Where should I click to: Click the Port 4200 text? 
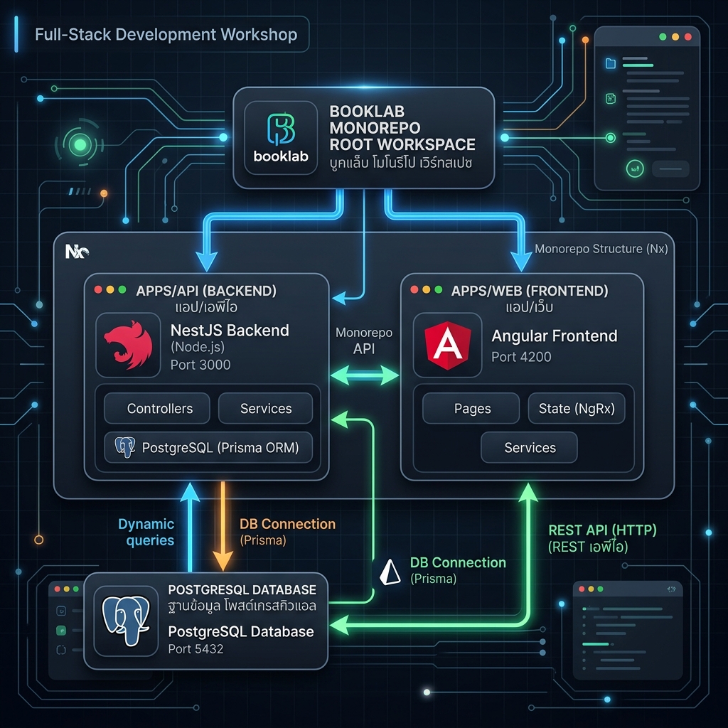(521, 357)
